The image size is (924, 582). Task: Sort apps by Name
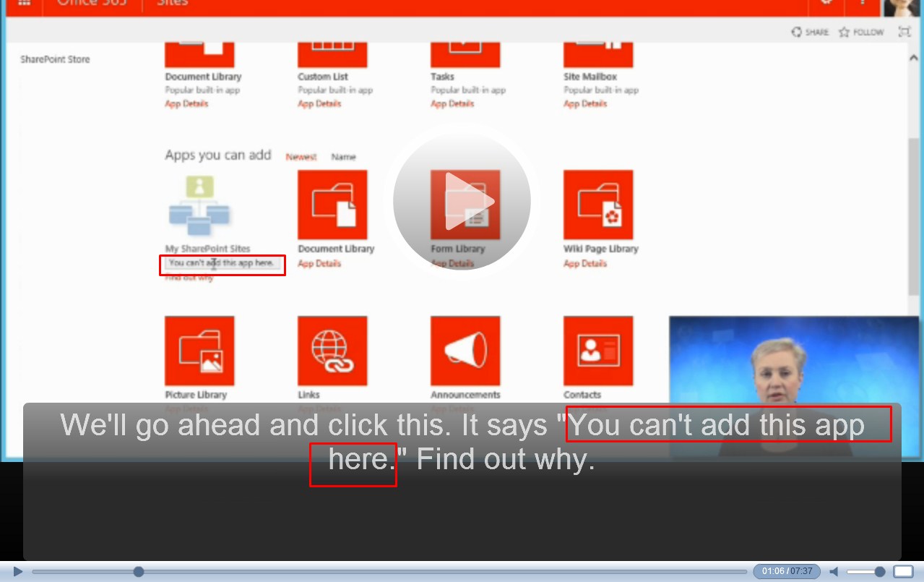[343, 157]
